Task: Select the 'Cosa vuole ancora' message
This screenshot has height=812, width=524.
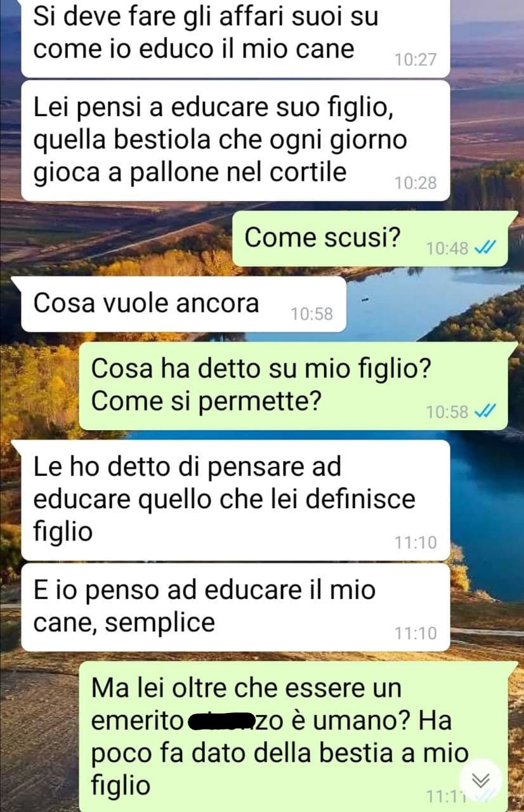Action: tap(183, 304)
